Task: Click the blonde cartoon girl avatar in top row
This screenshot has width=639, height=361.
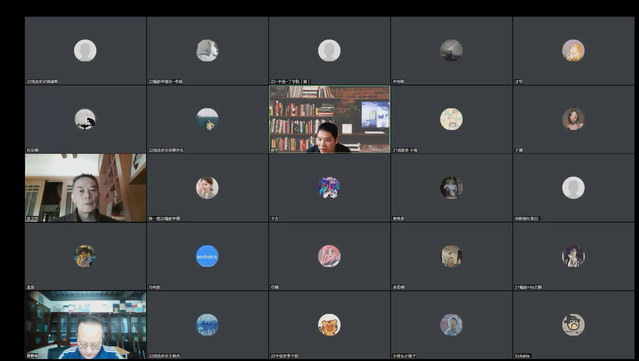Action: click(x=573, y=51)
